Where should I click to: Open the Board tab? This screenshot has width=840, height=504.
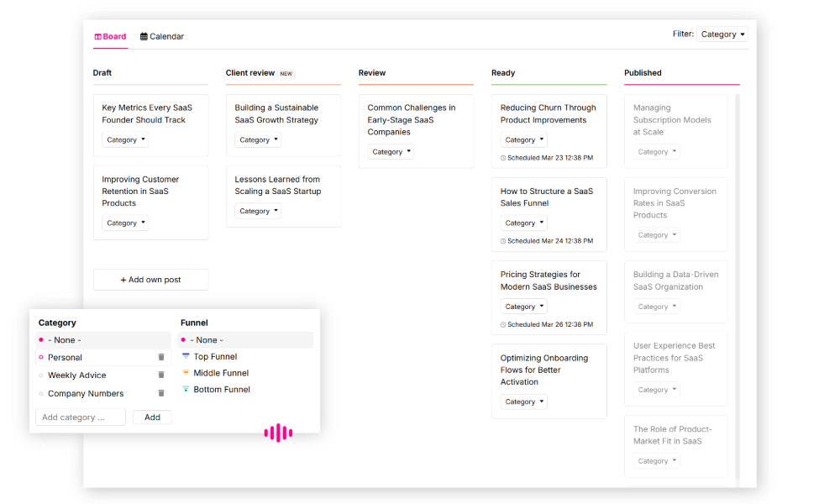[110, 37]
